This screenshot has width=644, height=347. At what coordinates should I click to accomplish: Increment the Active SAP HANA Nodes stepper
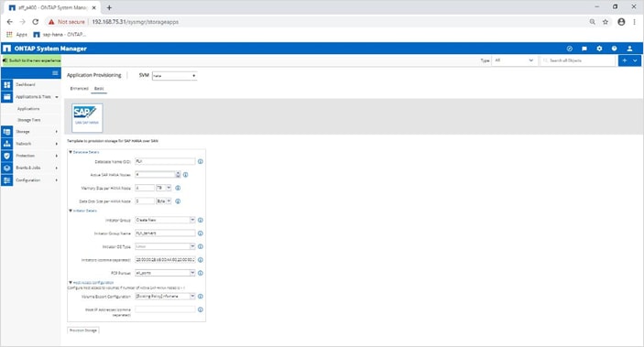(178, 173)
